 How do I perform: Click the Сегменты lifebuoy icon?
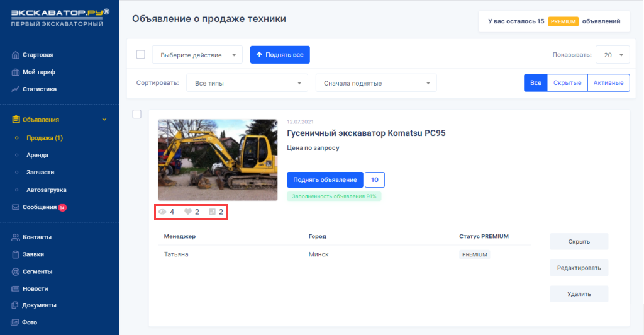[x=16, y=271]
